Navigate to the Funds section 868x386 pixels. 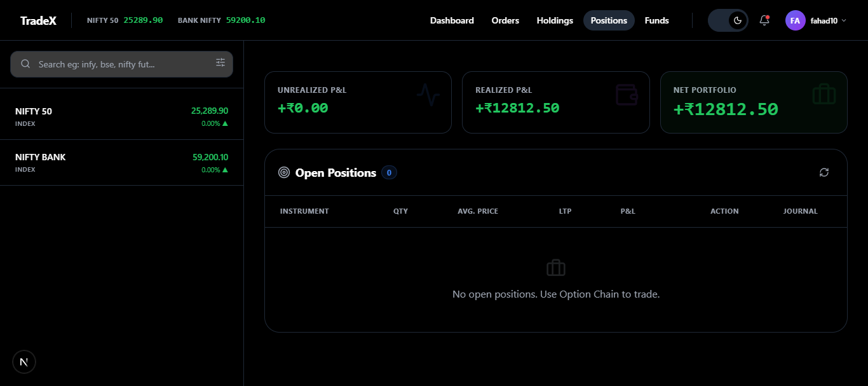click(656, 20)
